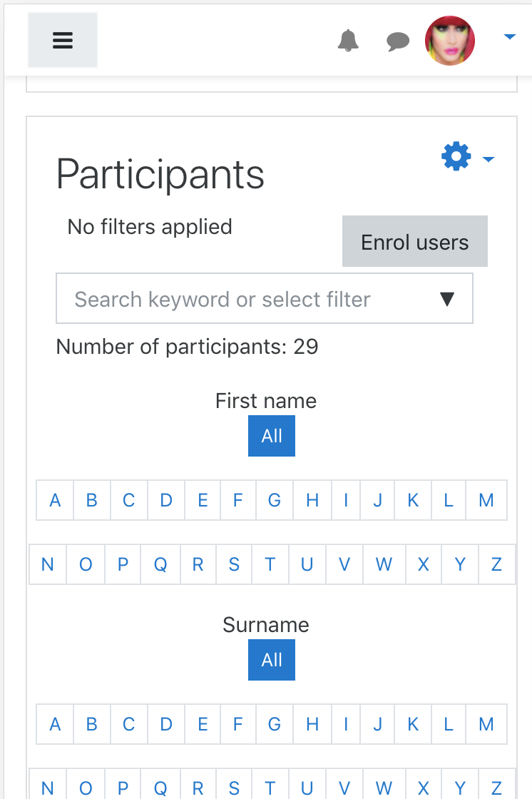Expand the filter dropdown triangle
This screenshot has width=532, height=799.
pyautogui.click(x=447, y=299)
